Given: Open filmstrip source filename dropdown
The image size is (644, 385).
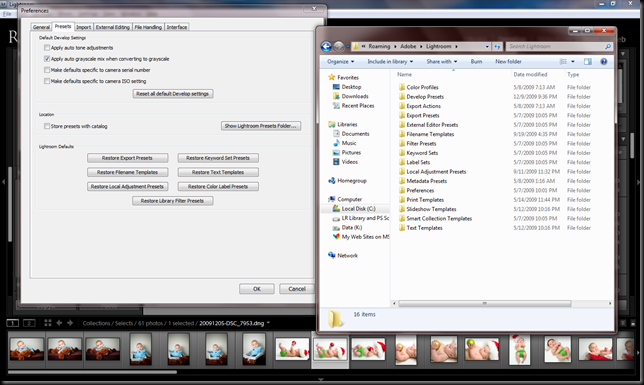Looking at the screenshot, I should (268, 323).
